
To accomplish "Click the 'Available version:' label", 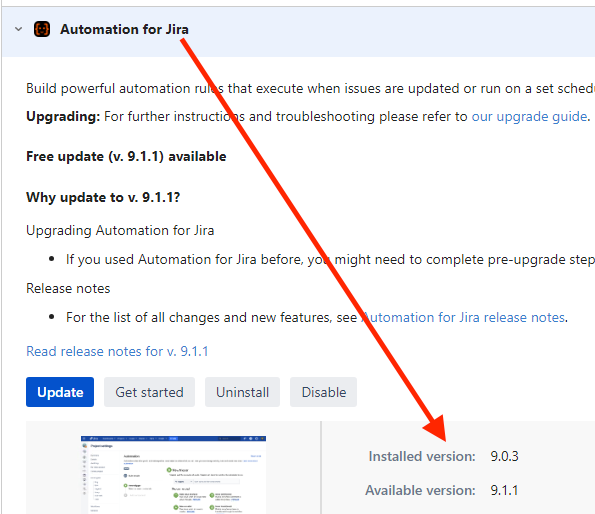I will tap(420, 490).
